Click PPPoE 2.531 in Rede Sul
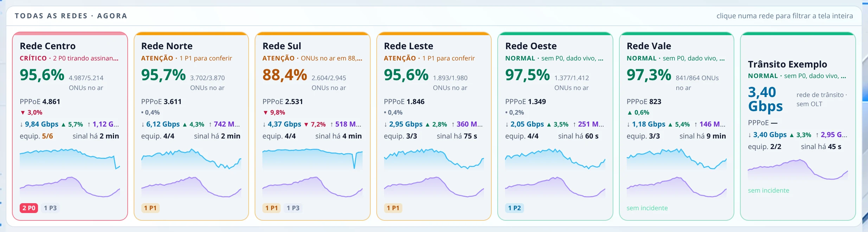The image size is (868, 232). pyautogui.click(x=283, y=102)
